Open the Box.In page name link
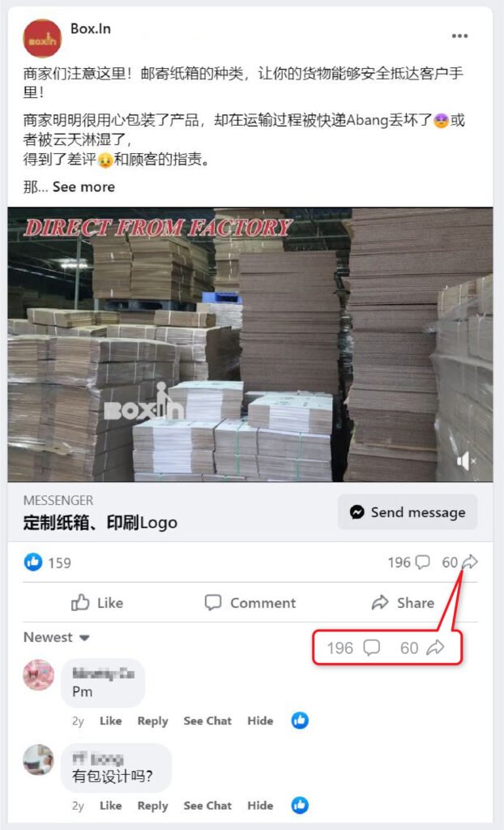This screenshot has width=504, height=830. (91, 28)
